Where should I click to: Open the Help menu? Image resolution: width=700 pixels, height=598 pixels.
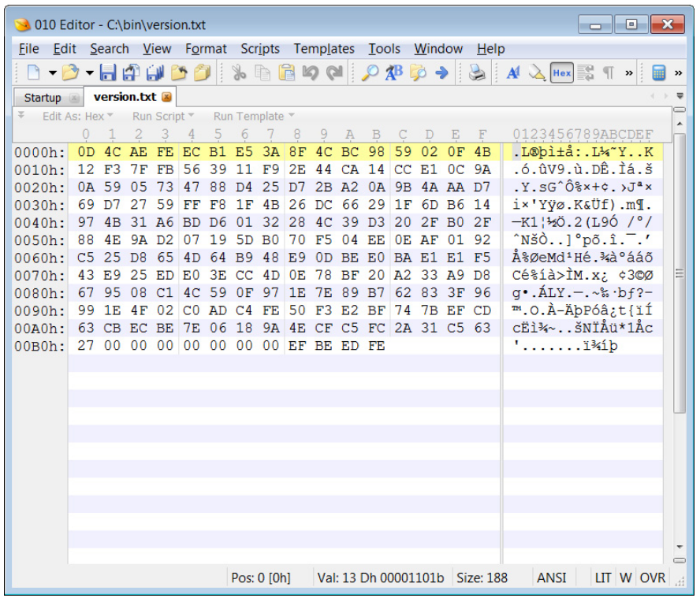(x=490, y=48)
